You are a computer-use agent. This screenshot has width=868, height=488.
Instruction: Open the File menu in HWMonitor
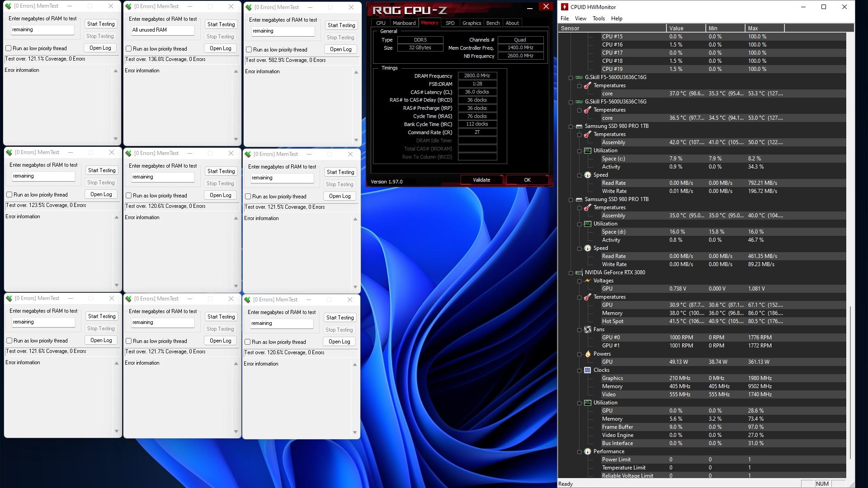[565, 19]
